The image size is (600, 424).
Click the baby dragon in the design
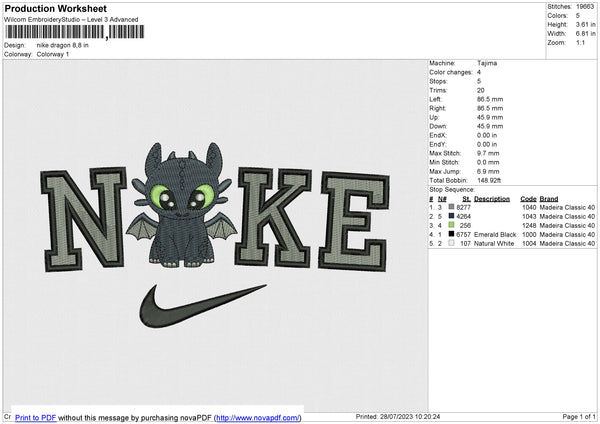[182, 205]
